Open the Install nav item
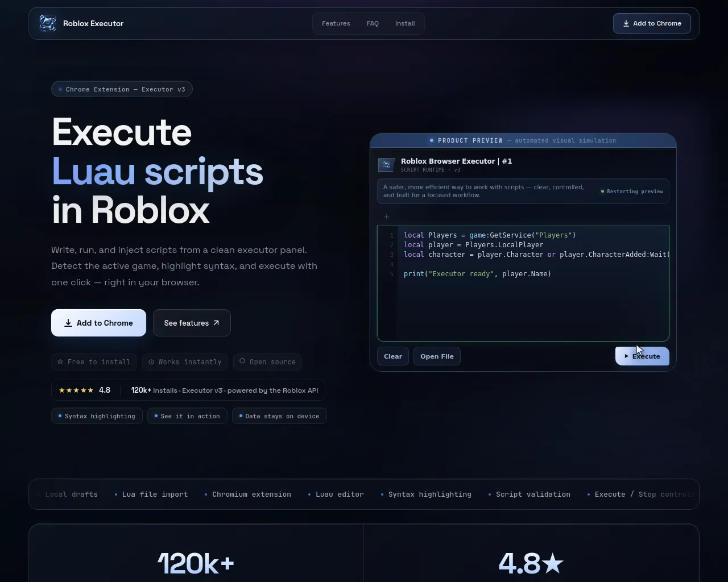The height and width of the screenshot is (582, 728). [405, 23]
